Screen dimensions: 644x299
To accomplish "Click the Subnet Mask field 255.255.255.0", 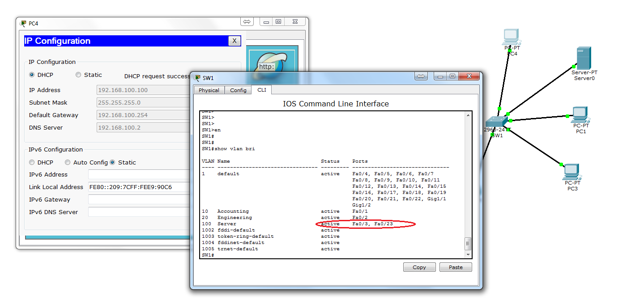I will (x=143, y=102).
